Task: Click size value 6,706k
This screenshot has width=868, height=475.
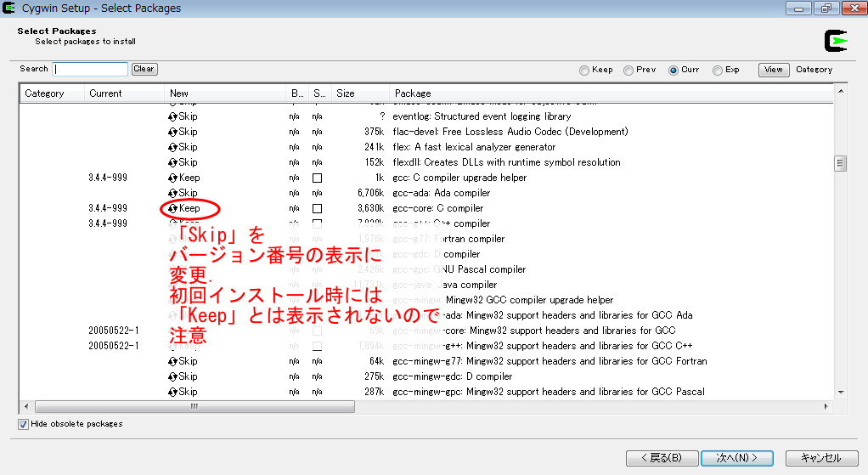Action: coord(370,193)
